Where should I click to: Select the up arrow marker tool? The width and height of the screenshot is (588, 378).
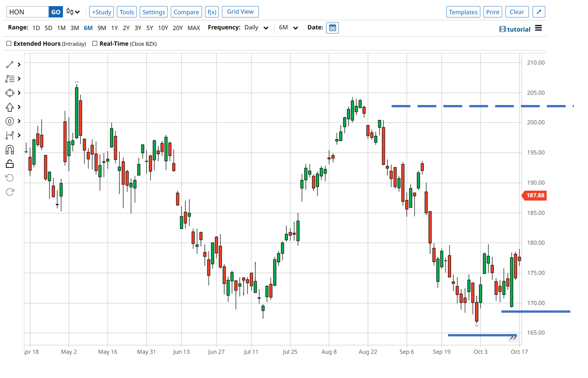tap(10, 107)
